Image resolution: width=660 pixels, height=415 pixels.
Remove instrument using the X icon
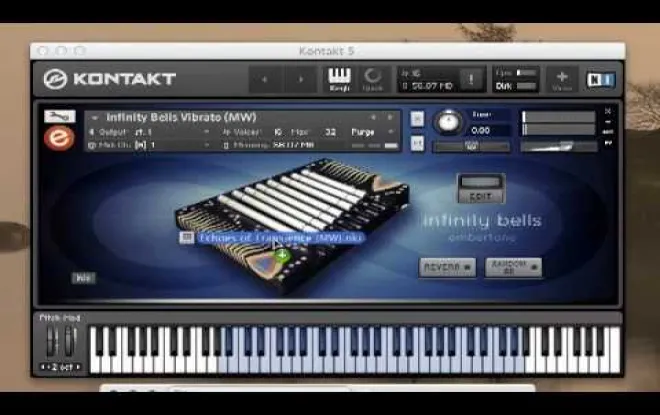click(608, 111)
